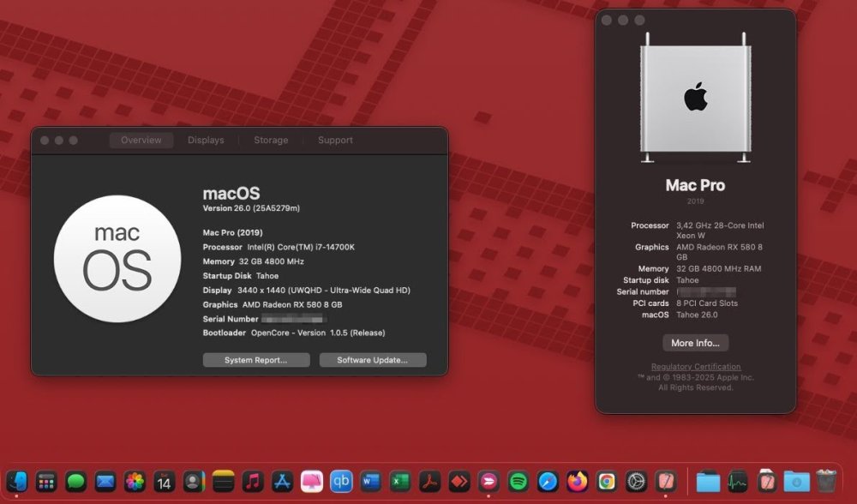
Task: Open the Regulatory Certification link
Action: click(696, 367)
